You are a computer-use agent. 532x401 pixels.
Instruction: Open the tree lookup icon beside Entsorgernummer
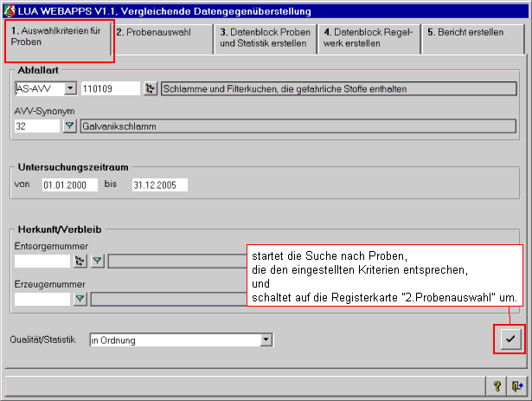click(80, 261)
